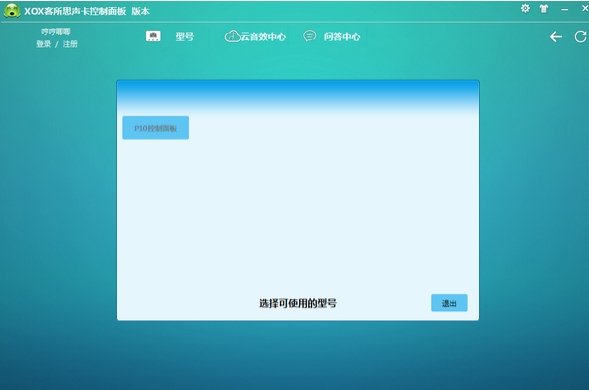Click the window title XOX客所思声卡控制面板

click(x=75, y=11)
